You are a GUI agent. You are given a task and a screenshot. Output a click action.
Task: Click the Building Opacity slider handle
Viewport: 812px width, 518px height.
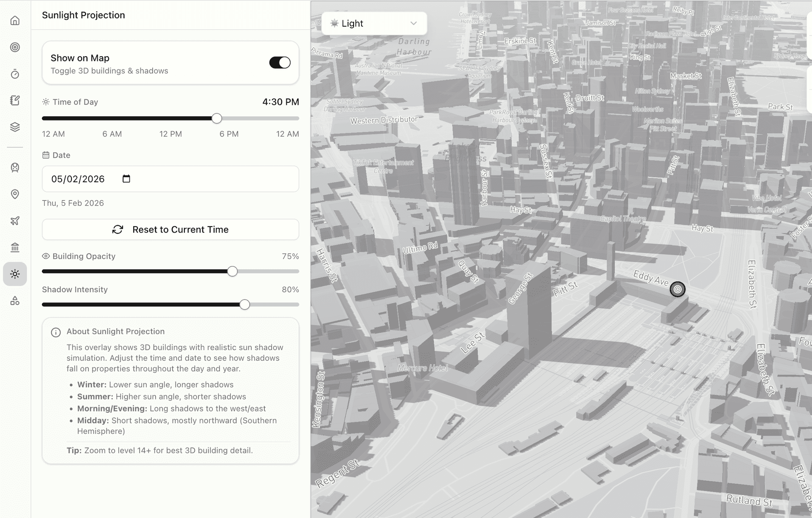[x=232, y=271]
